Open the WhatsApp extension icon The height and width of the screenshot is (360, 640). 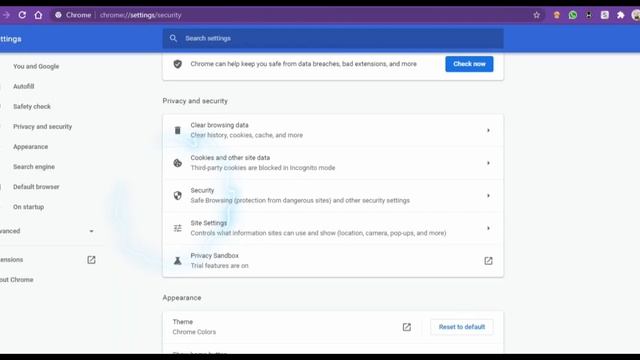pyautogui.click(x=573, y=15)
